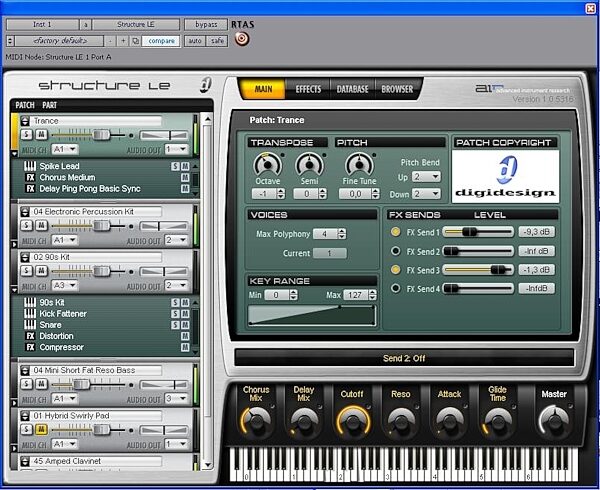600x490 pixels.
Task: Click the Key Range Min value field
Action: click(276, 295)
